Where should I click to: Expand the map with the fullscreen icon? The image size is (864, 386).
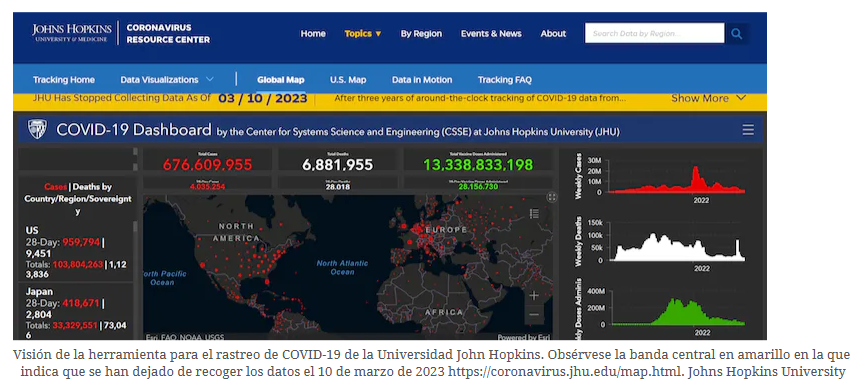(552, 197)
